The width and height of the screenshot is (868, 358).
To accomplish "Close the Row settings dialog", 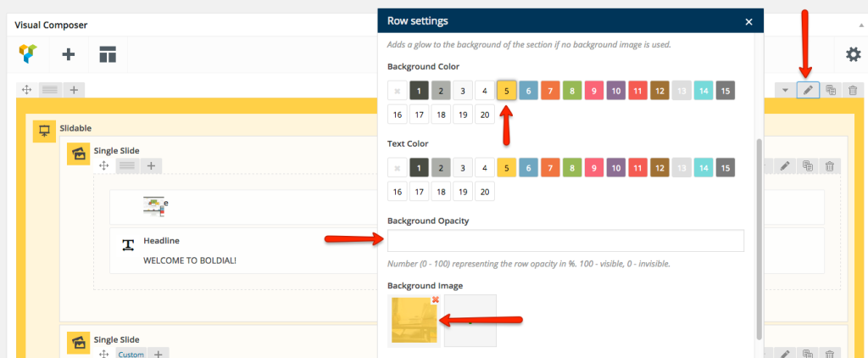I will (x=749, y=21).
